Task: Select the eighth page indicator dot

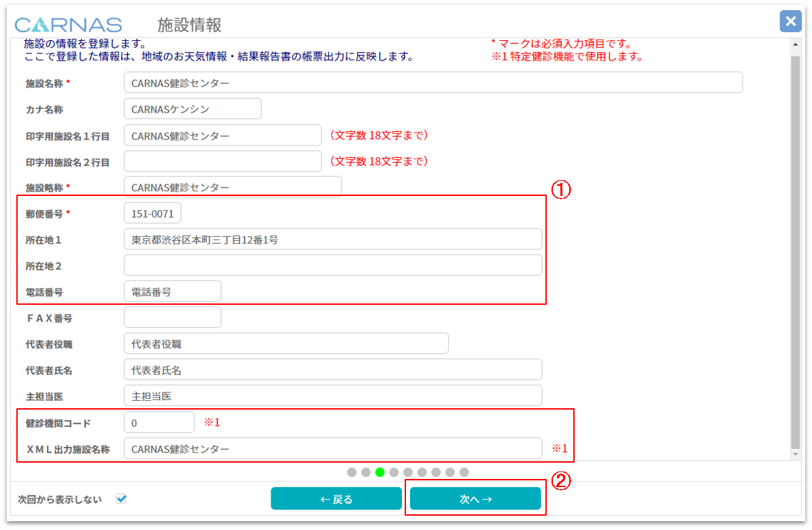Action: point(450,472)
